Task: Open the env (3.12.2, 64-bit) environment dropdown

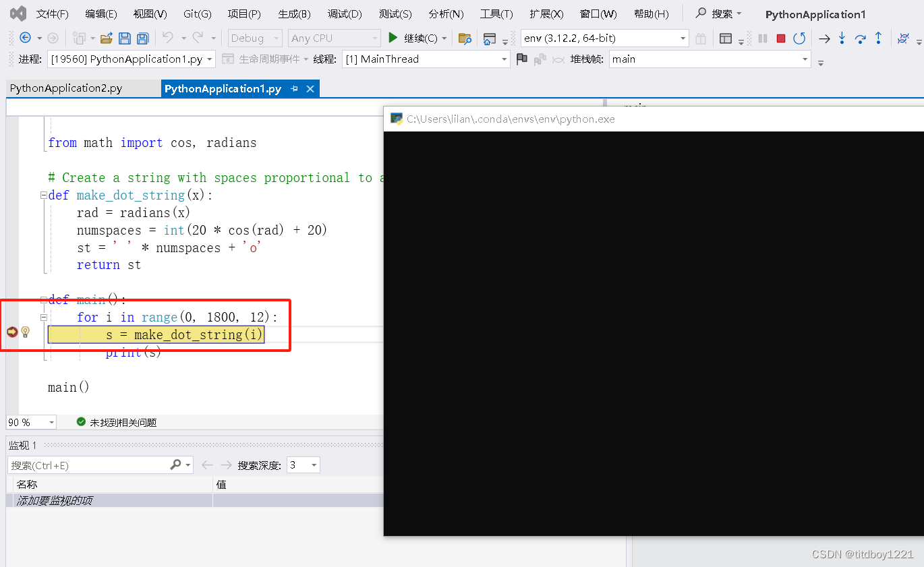Action: coord(683,38)
